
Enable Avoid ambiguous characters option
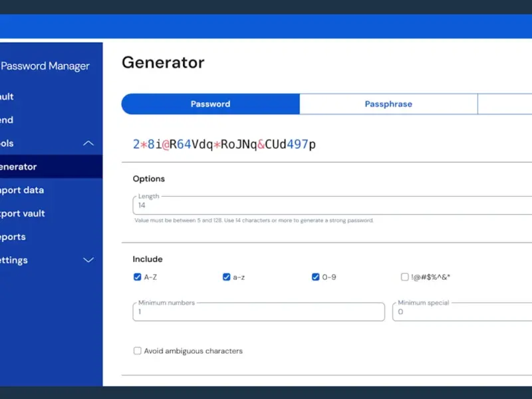pos(138,350)
